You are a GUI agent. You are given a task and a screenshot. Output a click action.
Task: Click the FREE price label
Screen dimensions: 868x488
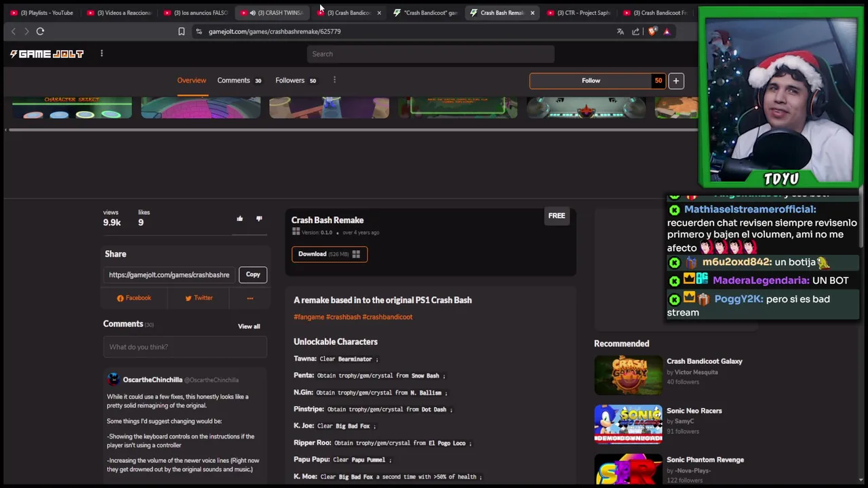557,216
